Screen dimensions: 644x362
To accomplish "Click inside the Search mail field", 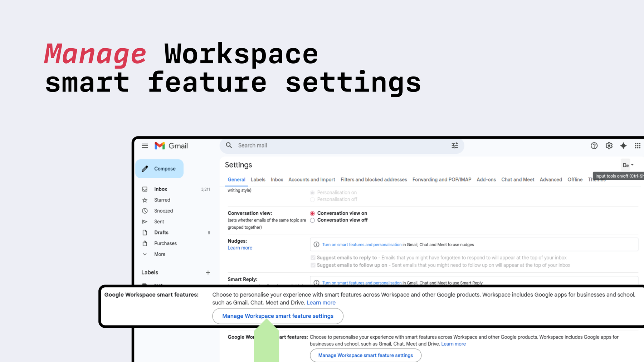I will (322, 145).
